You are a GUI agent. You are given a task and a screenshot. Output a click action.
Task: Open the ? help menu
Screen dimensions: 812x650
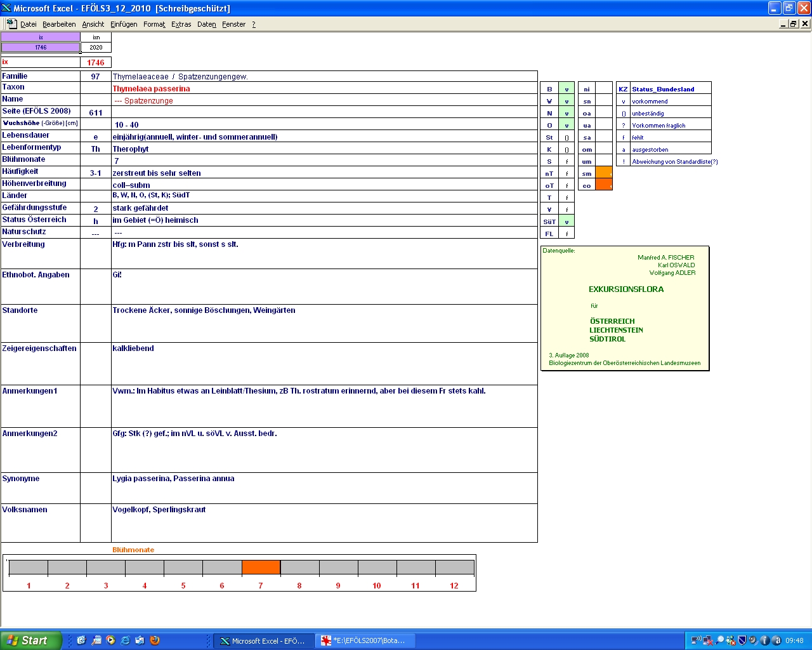[x=254, y=24]
